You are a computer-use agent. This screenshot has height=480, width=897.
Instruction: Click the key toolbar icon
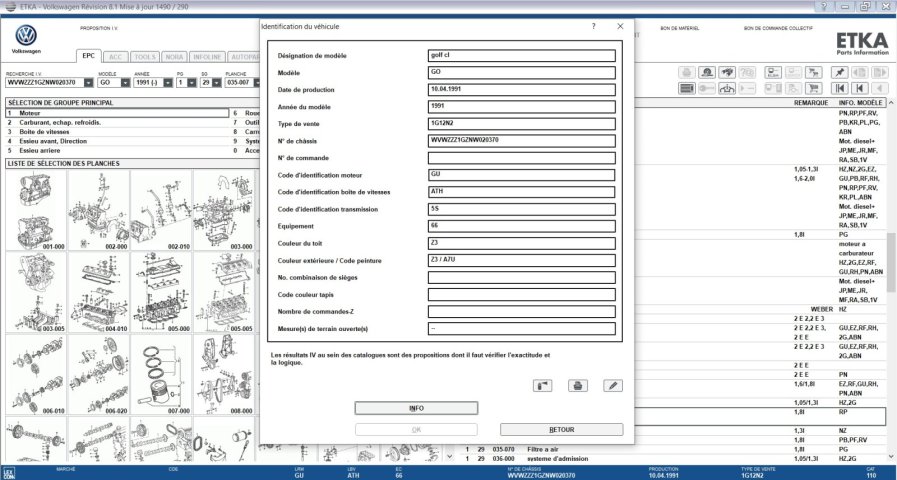click(707, 88)
